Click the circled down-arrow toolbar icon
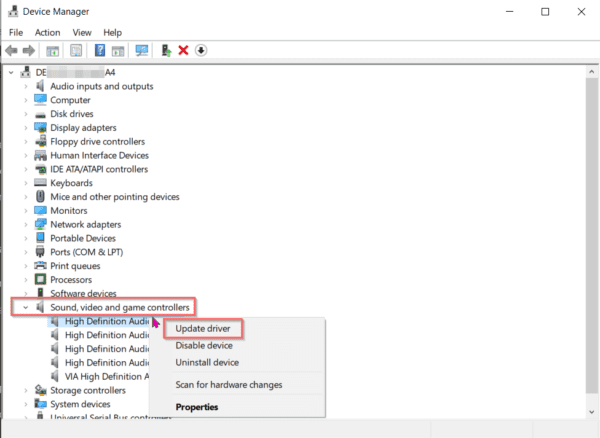Screen dimensions: 600x438 [x=201, y=51]
